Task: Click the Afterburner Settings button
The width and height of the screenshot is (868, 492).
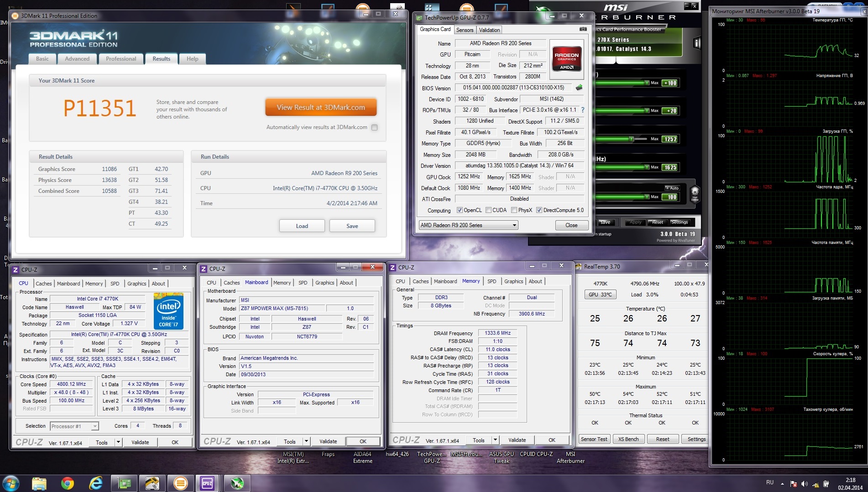Action: 679,223
